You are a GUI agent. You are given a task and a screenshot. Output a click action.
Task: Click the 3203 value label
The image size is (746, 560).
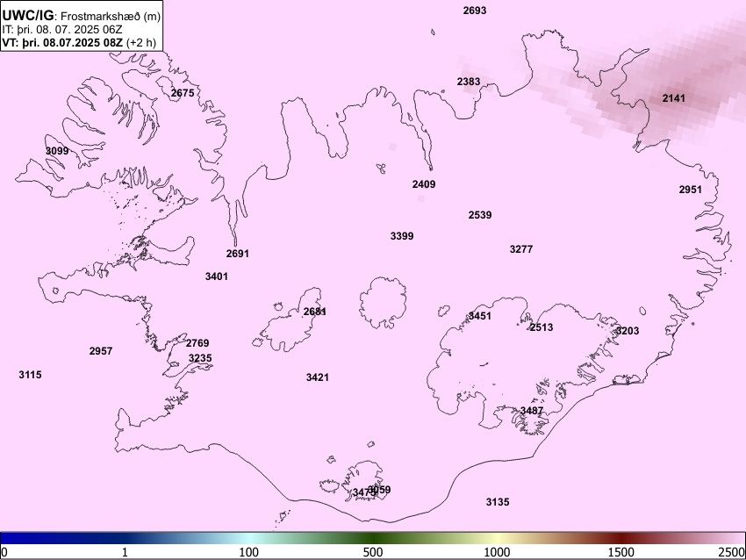tap(628, 331)
